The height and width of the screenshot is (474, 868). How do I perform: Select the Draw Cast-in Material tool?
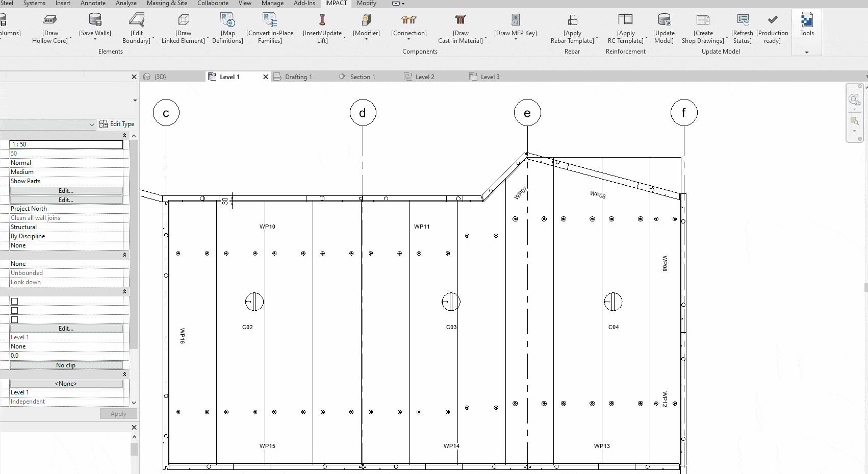[461, 20]
